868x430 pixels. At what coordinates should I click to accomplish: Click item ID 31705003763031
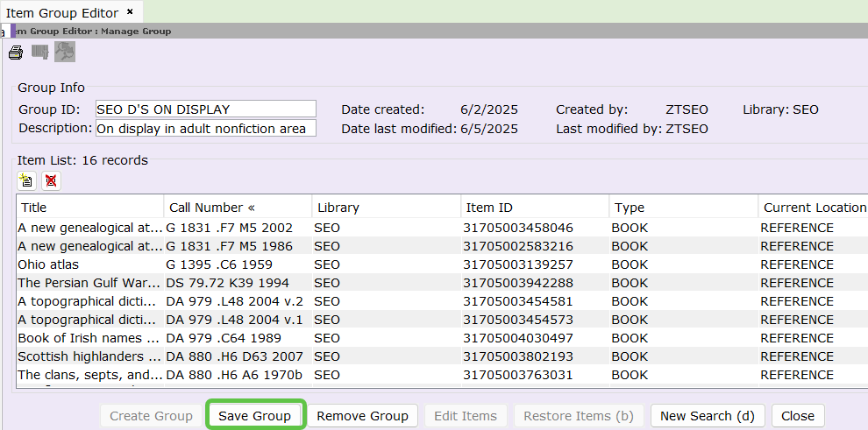(x=518, y=375)
